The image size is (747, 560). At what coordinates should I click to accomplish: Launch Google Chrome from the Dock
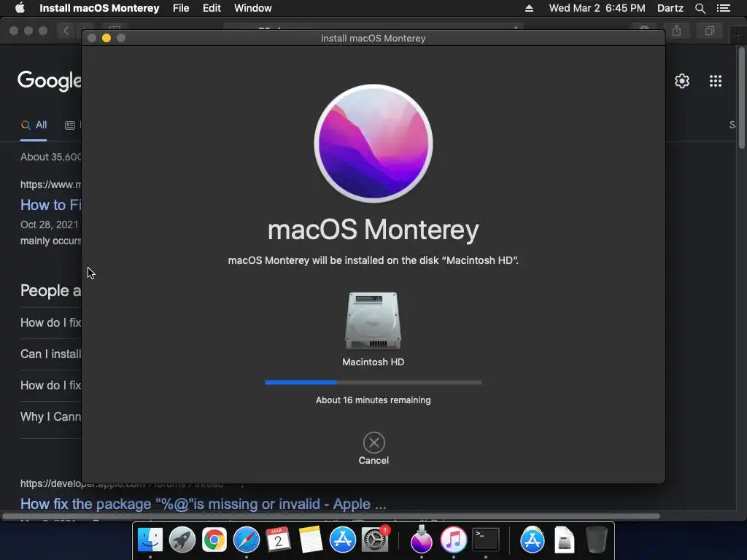(x=214, y=540)
